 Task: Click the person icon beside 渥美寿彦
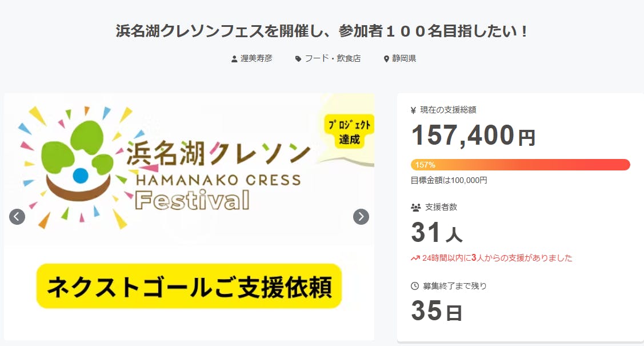[x=234, y=59]
